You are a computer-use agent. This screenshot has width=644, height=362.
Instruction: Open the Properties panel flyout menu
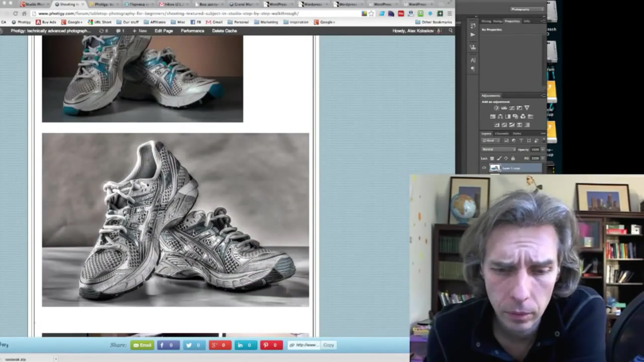(543, 21)
